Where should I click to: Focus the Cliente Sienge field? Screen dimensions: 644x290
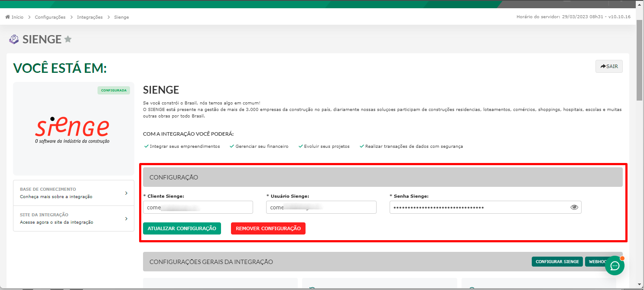[198, 207]
